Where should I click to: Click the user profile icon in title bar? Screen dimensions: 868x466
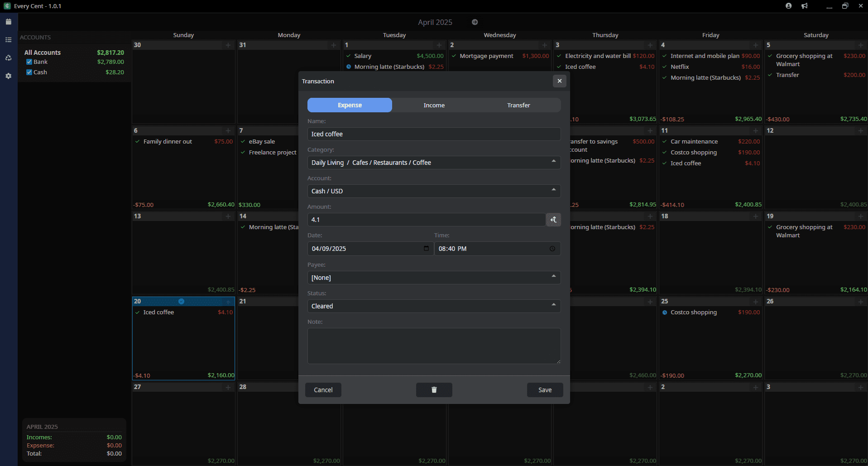(789, 6)
